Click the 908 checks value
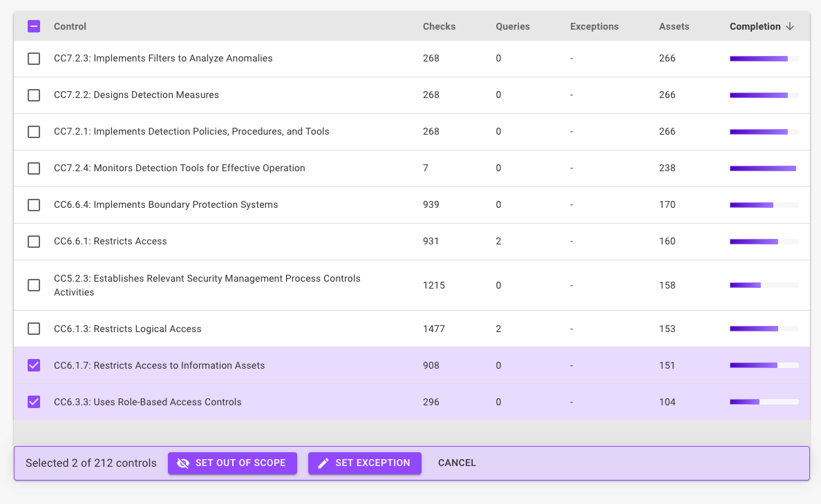 pyautogui.click(x=431, y=365)
